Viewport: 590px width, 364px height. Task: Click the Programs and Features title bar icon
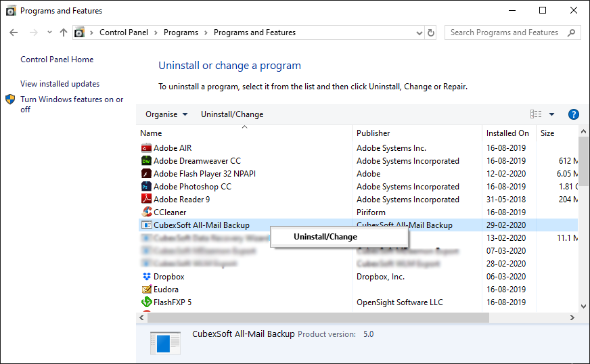click(x=11, y=11)
